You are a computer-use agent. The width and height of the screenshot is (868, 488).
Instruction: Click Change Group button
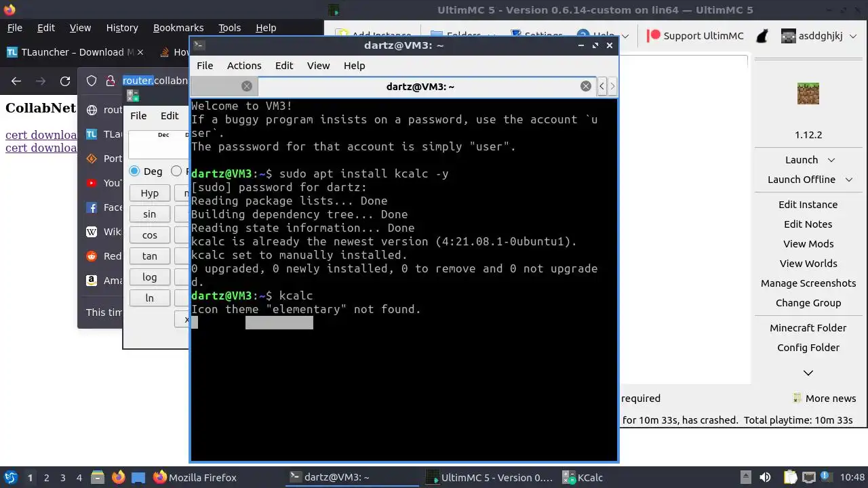coord(808,303)
